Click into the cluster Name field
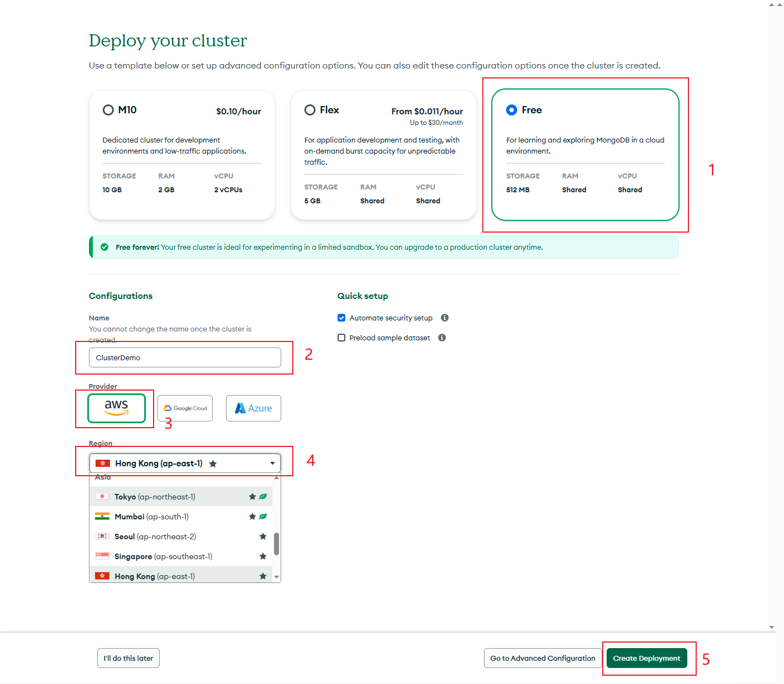784x684 pixels. (x=185, y=357)
